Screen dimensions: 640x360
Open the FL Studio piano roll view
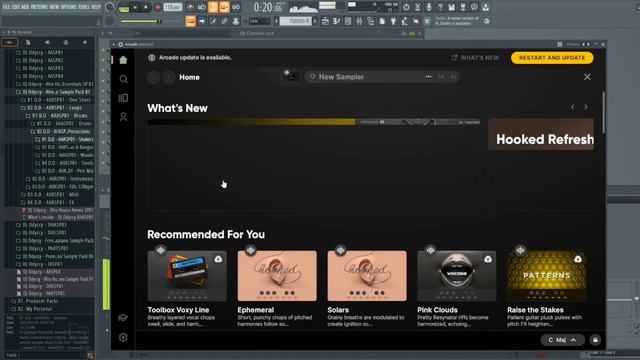336,21
